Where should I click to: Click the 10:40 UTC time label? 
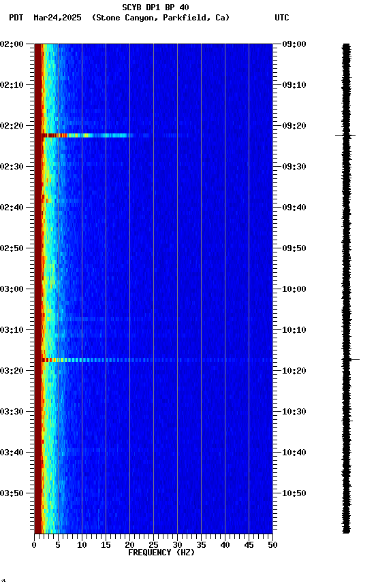tap(294, 453)
